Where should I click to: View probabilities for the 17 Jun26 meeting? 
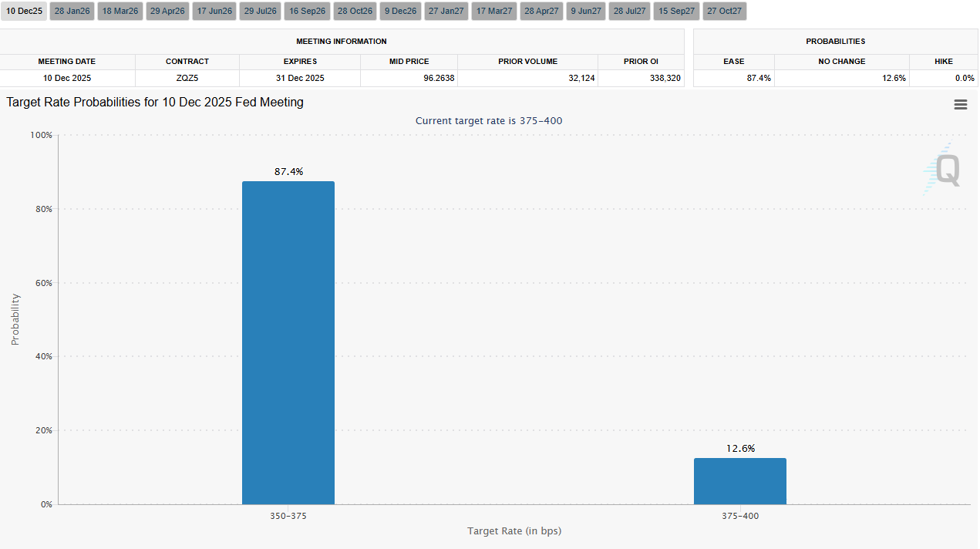(x=214, y=11)
